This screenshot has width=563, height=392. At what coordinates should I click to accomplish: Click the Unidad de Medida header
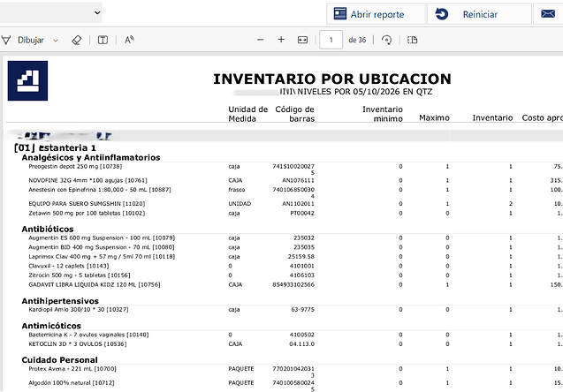click(247, 114)
